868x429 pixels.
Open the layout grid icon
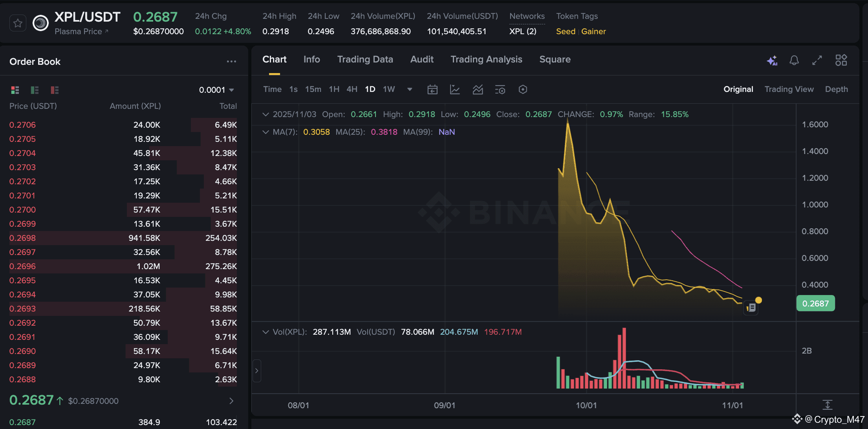[x=841, y=60]
